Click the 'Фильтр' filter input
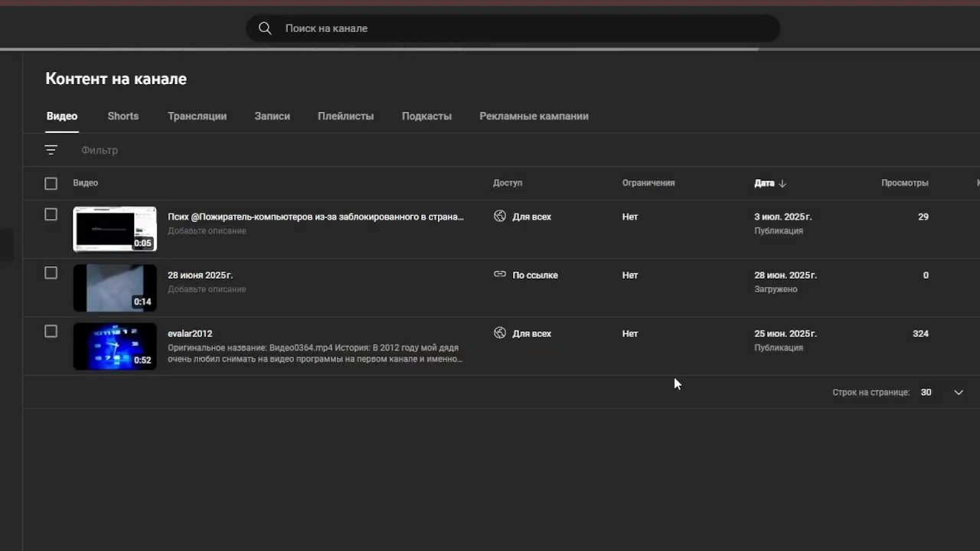This screenshot has height=551, width=980. [100, 150]
